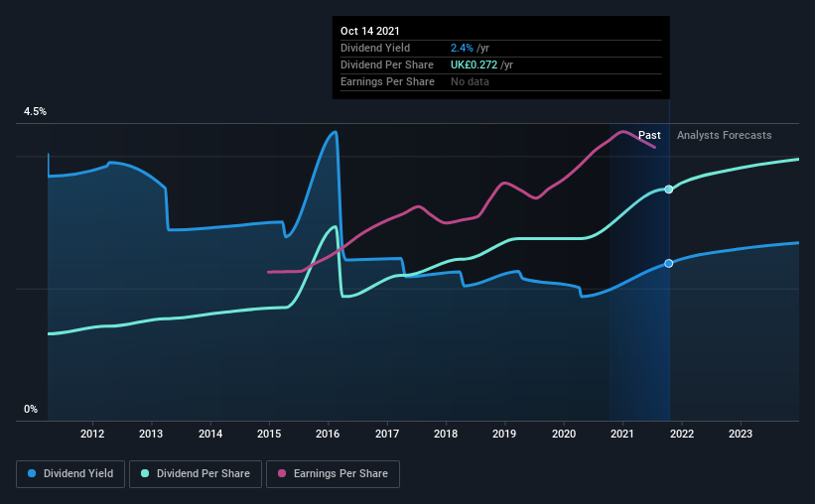Click the tooltip 'Dividend Per Share' row label
The image size is (815, 504).
point(387,64)
